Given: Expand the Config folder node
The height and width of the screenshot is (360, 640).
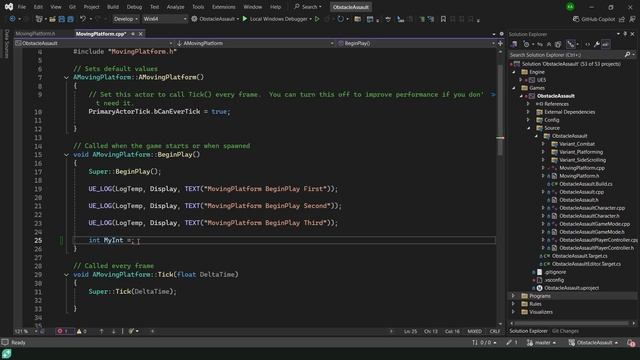Looking at the screenshot, I should point(528,120).
